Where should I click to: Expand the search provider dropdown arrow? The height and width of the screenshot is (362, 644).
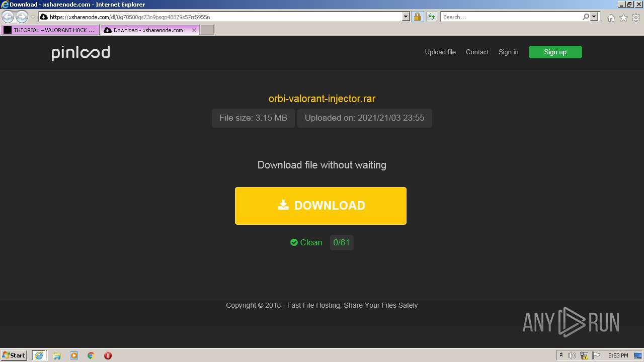(594, 17)
